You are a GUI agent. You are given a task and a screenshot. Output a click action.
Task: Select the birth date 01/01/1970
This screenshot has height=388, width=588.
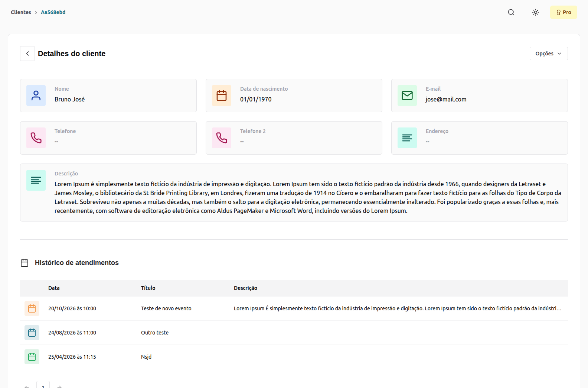256,99
